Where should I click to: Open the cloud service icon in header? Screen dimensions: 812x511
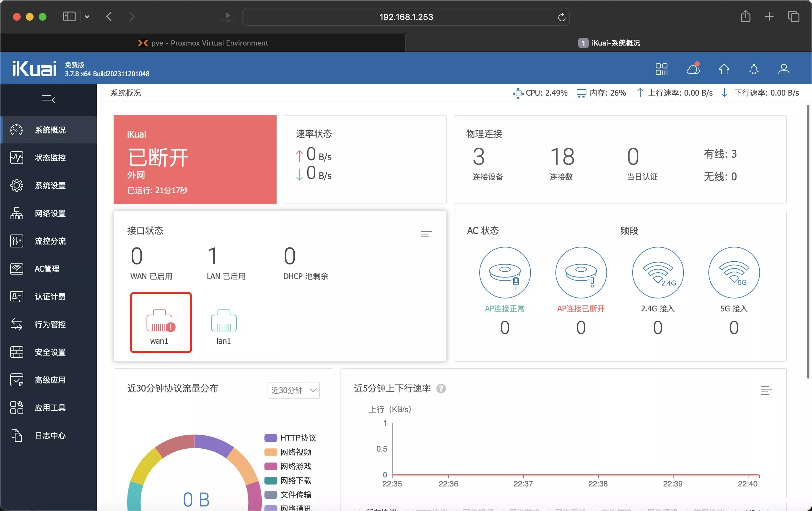click(x=693, y=68)
